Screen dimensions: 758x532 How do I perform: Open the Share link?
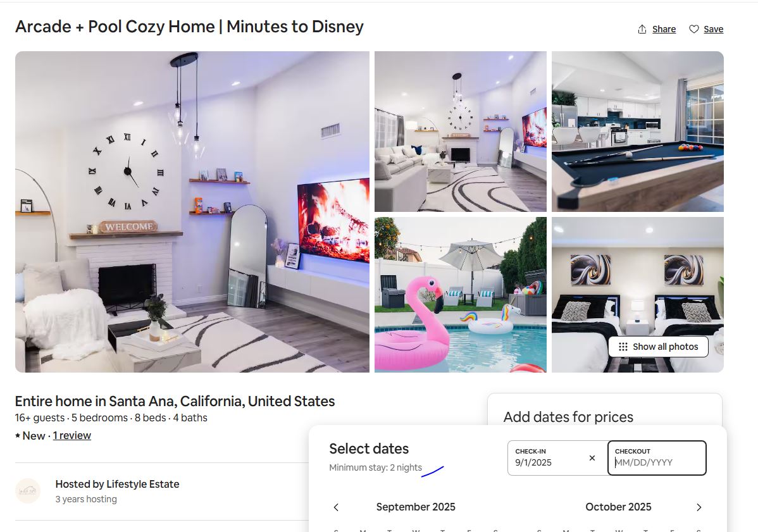pos(664,29)
